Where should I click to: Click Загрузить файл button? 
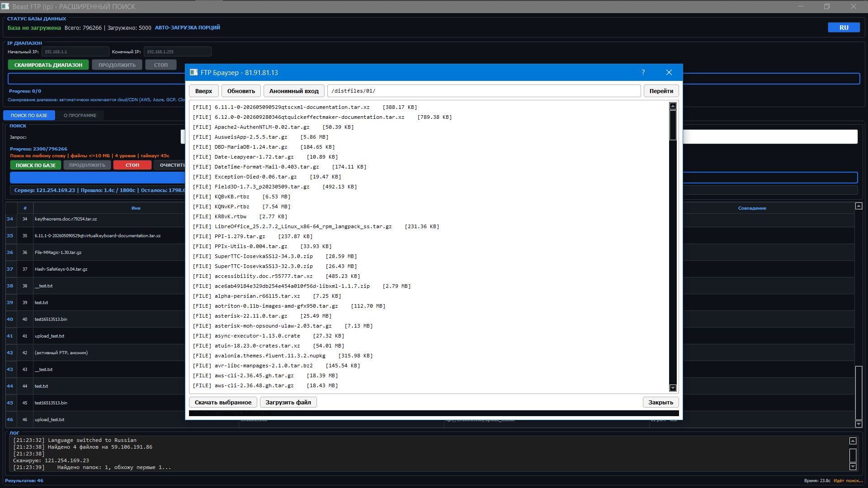pyautogui.click(x=288, y=402)
